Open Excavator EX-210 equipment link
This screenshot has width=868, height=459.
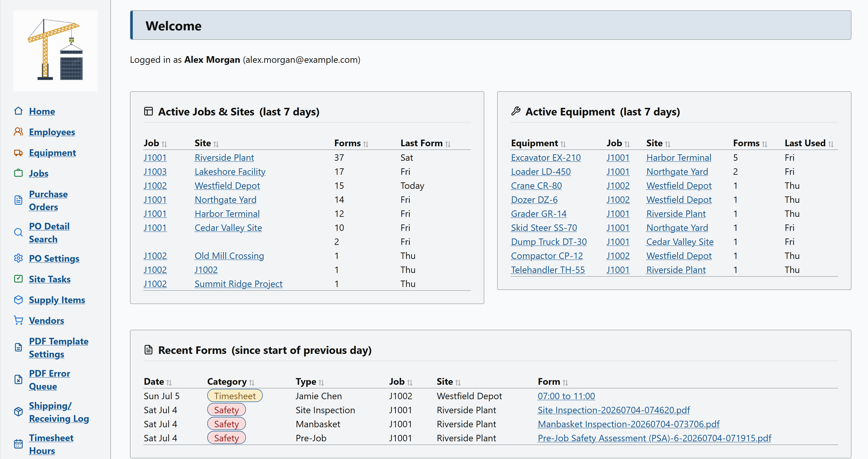(546, 158)
